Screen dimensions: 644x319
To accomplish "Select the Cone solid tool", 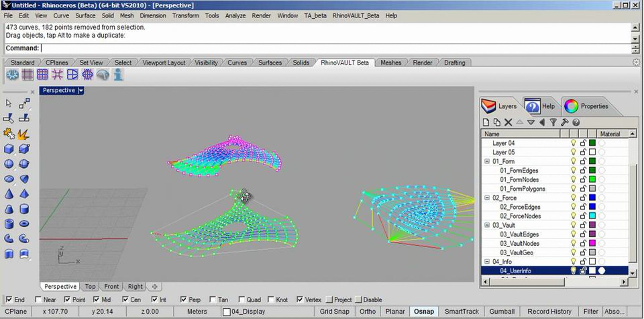I will [9, 194].
